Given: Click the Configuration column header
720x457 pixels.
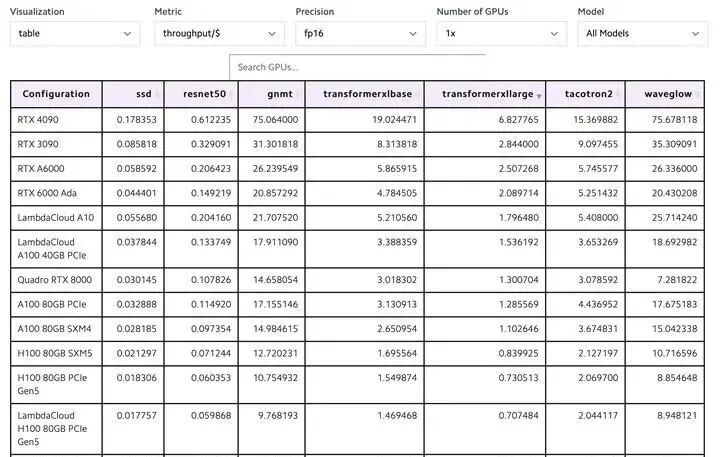Looking at the screenshot, I should (x=56, y=94).
